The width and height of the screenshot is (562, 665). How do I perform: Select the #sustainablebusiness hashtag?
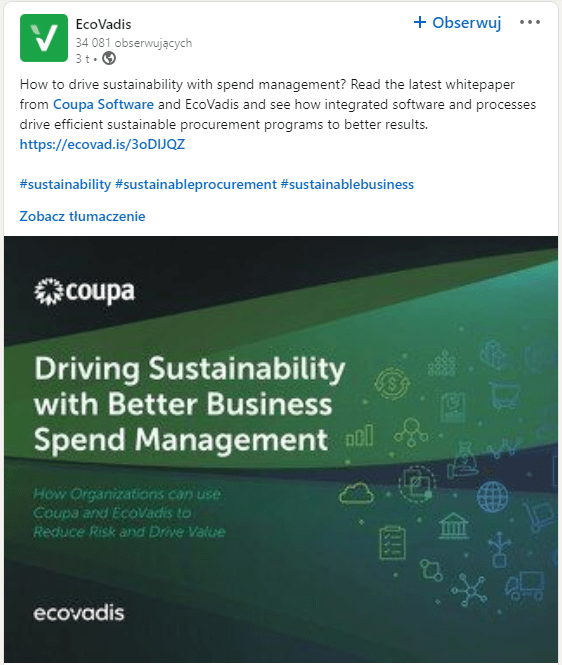tap(347, 184)
